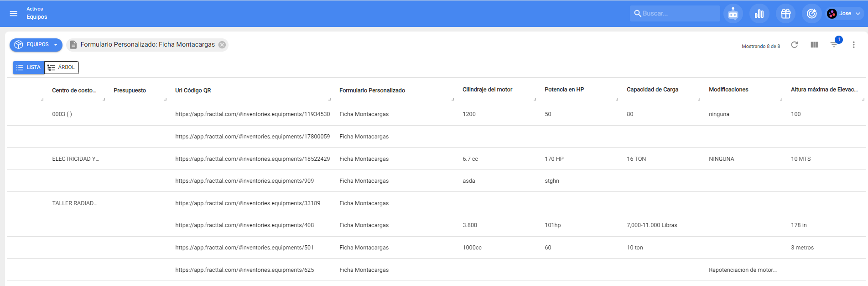This screenshot has width=868, height=286.
Task: Switch to Árbol tree view
Action: pyautogui.click(x=62, y=68)
